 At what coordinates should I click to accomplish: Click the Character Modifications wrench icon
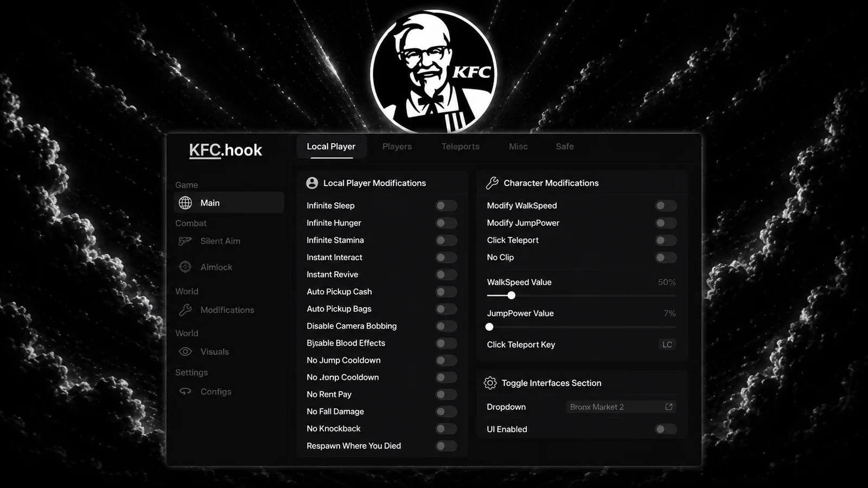point(492,183)
